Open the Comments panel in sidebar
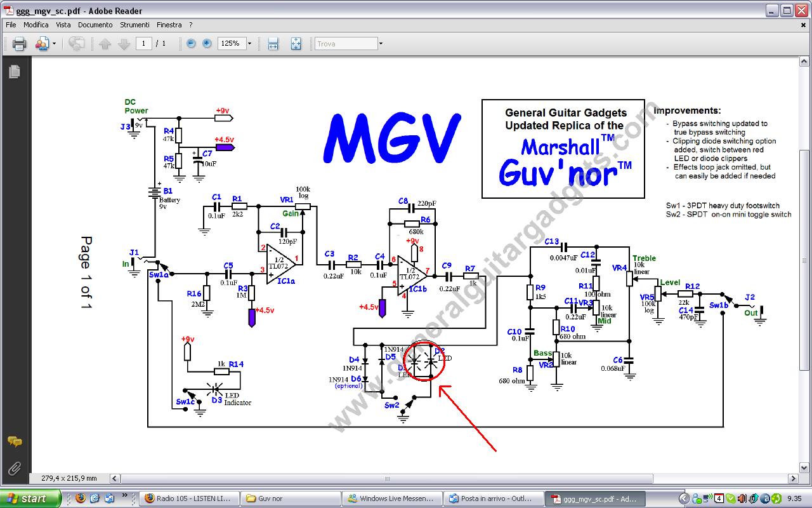This screenshot has width=812, height=508. click(x=14, y=442)
